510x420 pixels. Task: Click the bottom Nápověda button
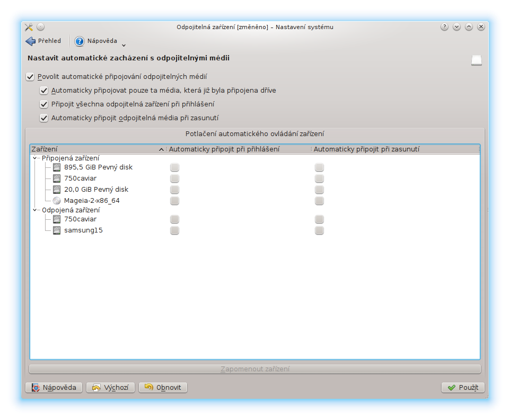(54, 388)
